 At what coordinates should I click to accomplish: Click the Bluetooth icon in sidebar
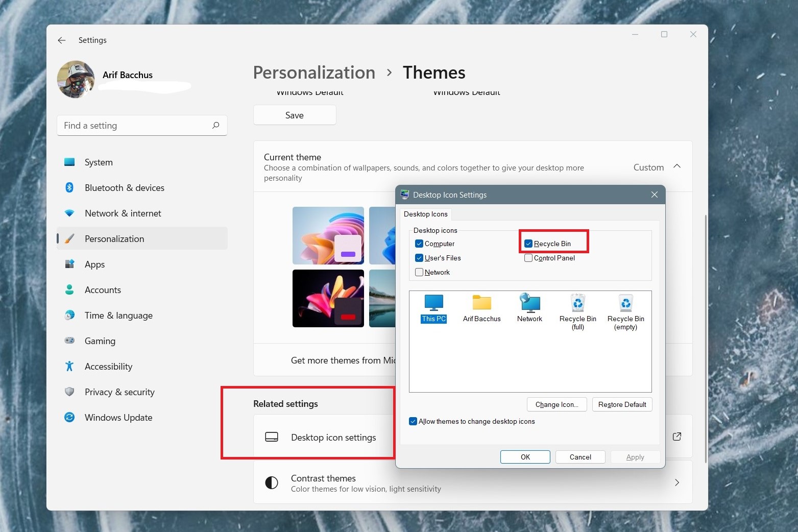pos(69,188)
